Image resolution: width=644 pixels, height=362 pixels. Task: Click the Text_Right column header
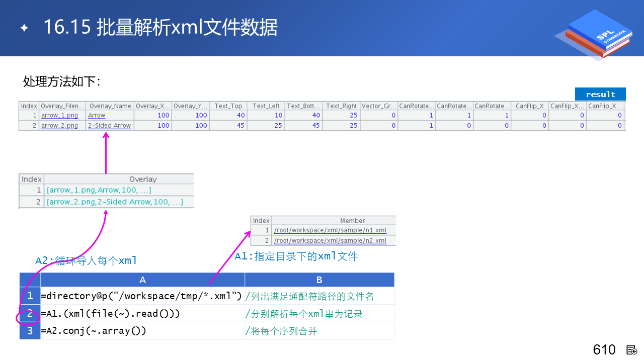point(341,106)
